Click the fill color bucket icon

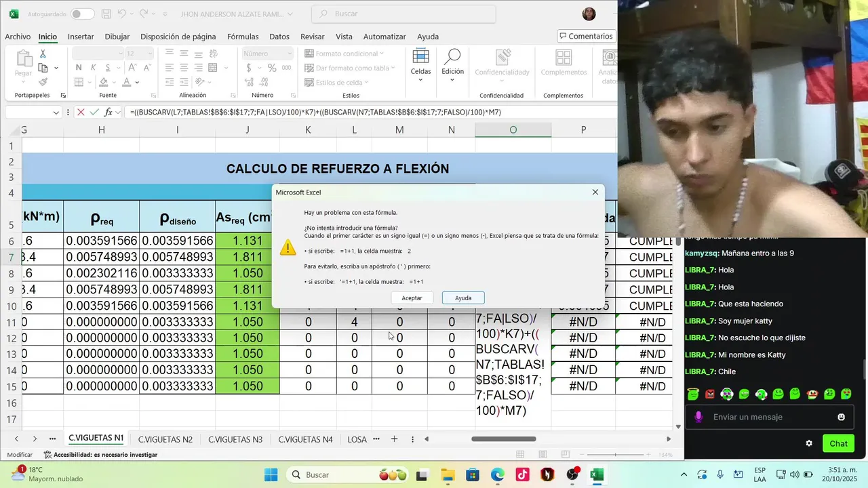(x=104, y=82)
